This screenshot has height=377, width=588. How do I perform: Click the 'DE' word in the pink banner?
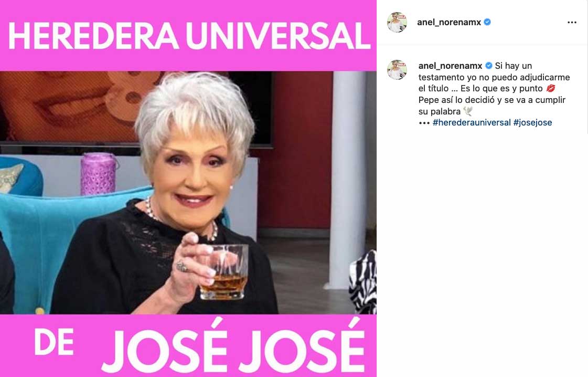pos(54,342)
